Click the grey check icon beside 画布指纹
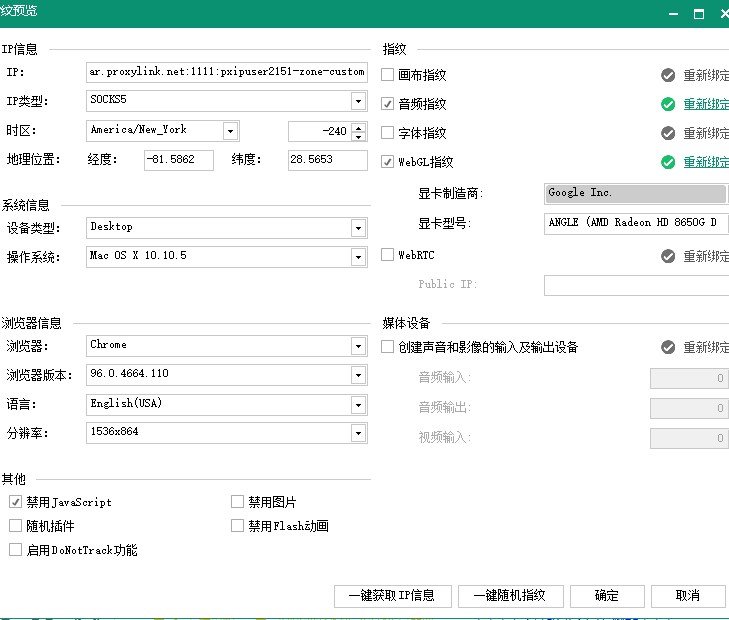 pos(668,75)
